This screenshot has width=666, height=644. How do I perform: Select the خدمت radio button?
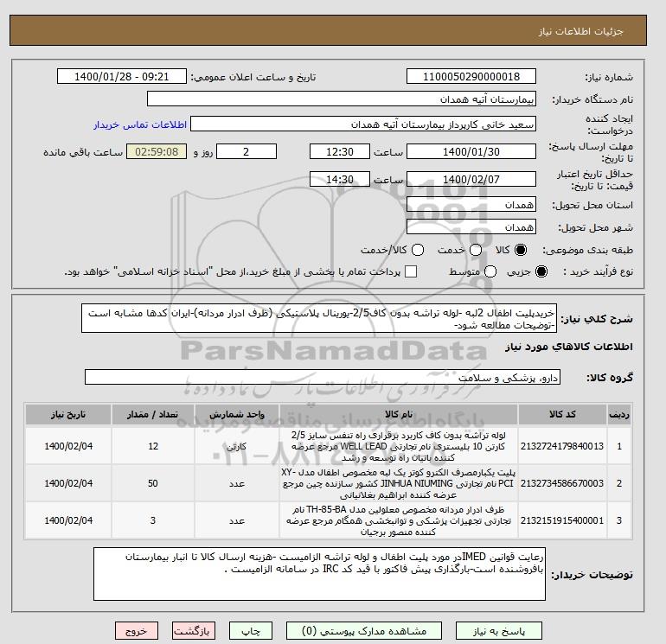click(x=476, y=250)
